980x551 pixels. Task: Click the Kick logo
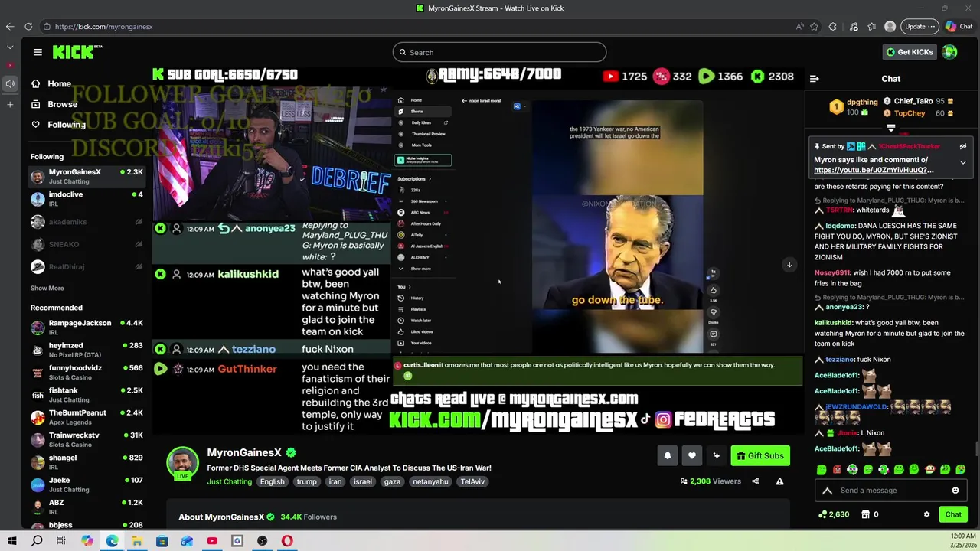[77, 52]
